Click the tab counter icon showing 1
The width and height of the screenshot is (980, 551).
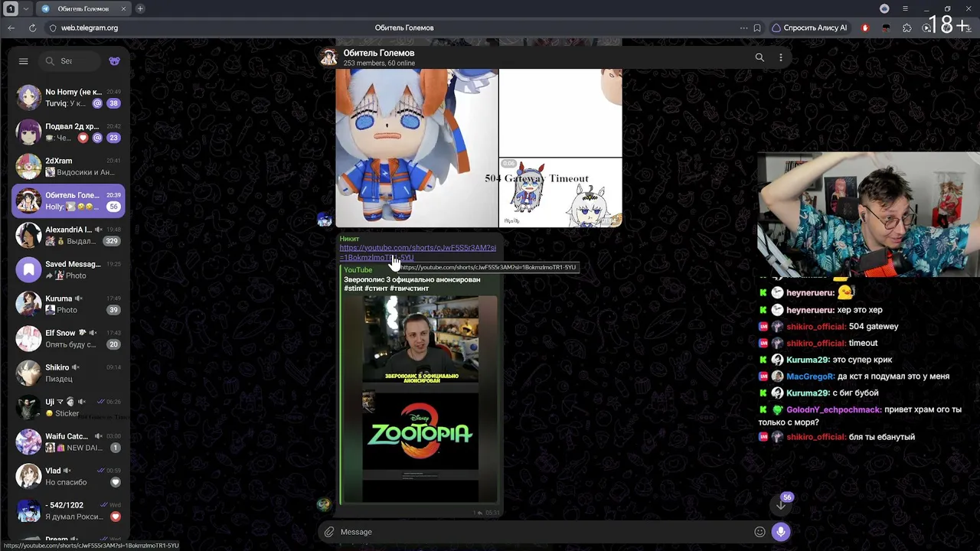tap(11, 8)
